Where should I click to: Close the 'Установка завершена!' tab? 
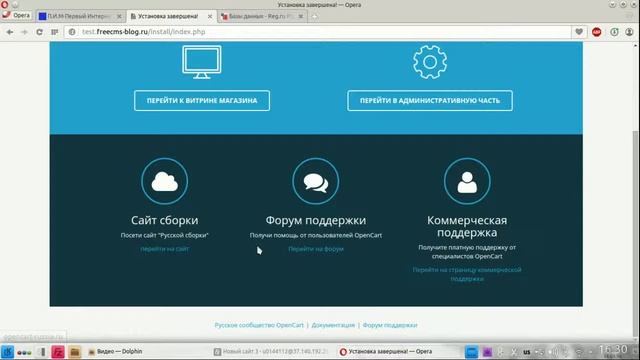(x=210, y=16)
